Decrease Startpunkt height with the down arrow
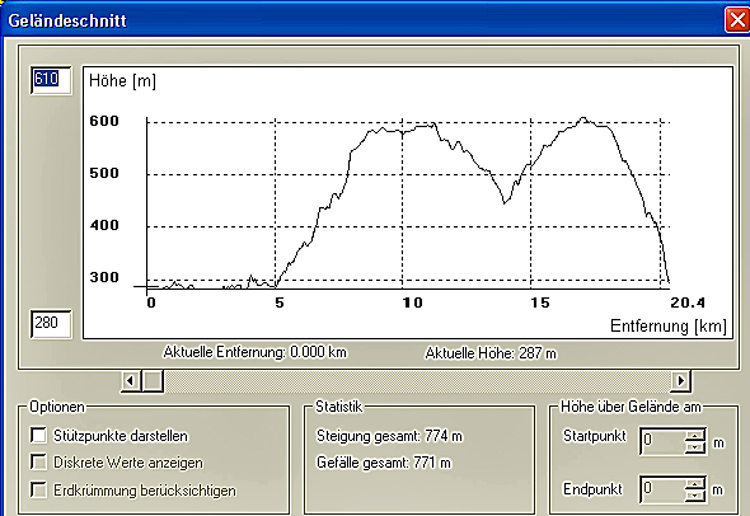Screen dimensions: 750x516 (694, 447)
